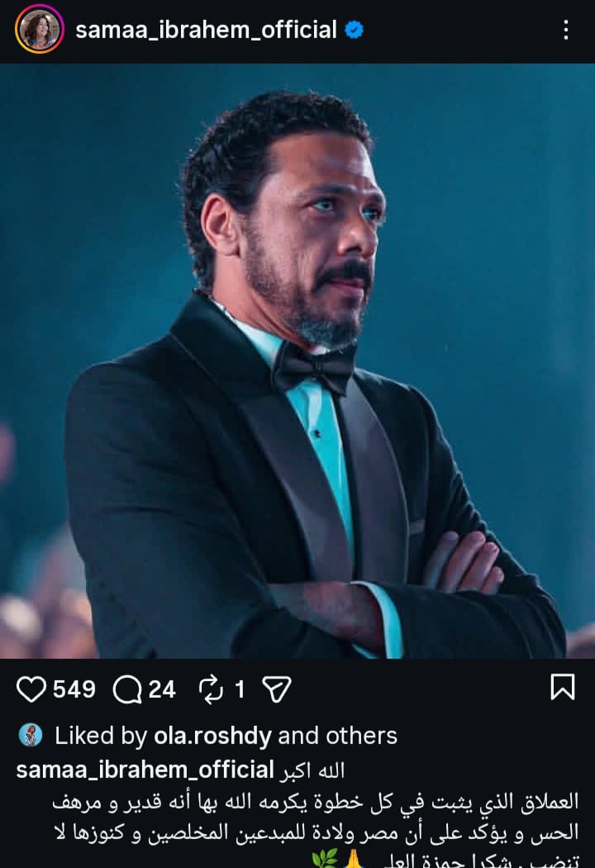This screenshot has width=595, height=868.
Task: Tap the blue verified badge
Action: pos(355,29)
